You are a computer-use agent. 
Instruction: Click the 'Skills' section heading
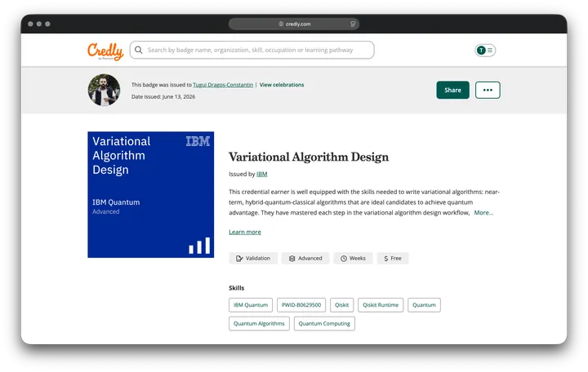(236, 288)
